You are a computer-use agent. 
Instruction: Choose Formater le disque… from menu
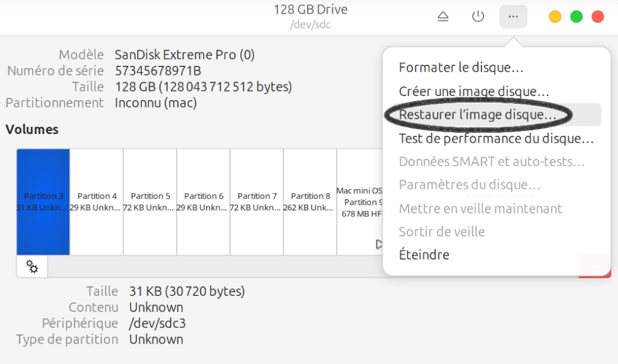point(461,68)
